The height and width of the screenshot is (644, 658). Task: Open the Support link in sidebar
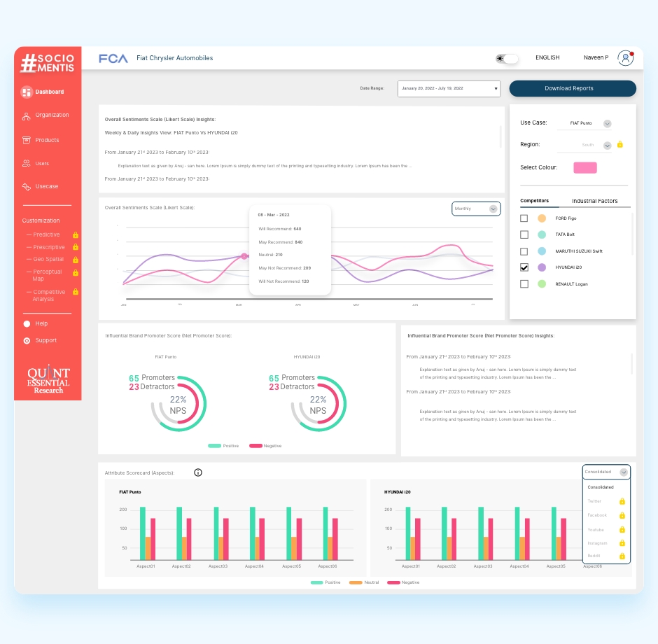click(x=45, y=340)
